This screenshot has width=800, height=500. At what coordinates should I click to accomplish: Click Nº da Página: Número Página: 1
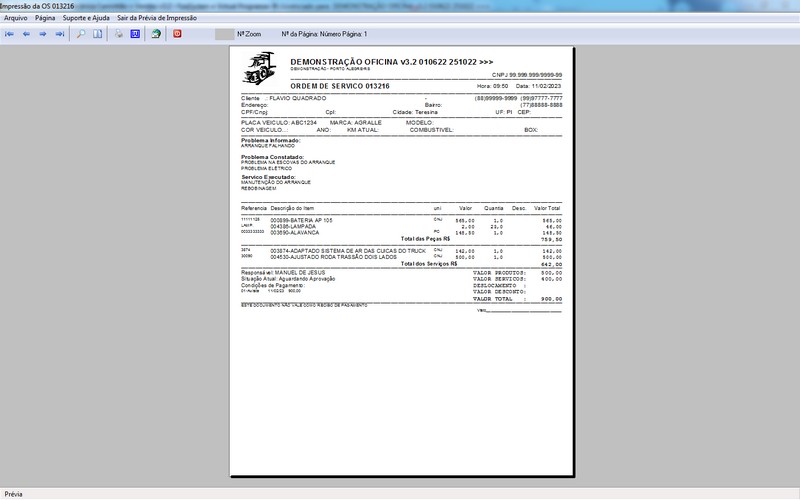[x=324, y=34]
